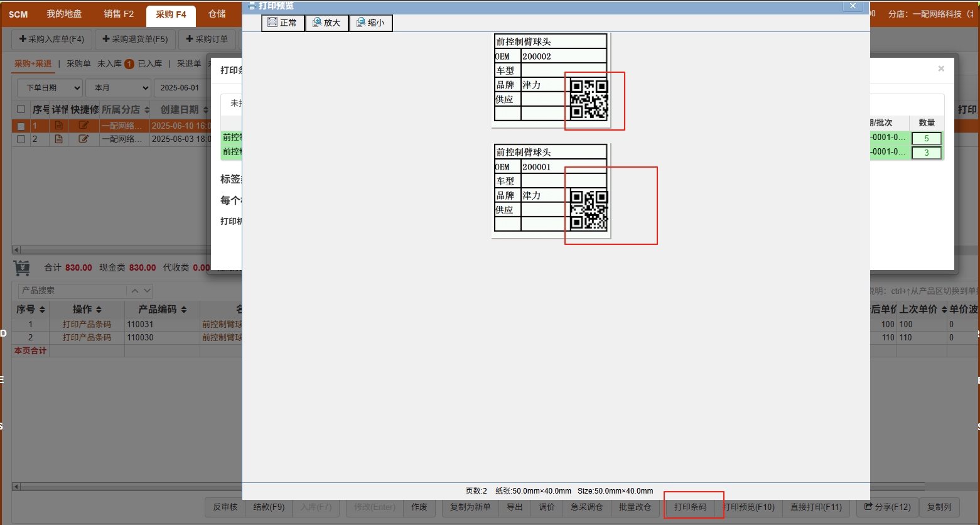Click the 复制为新单 button
The image size is (980, 525).
[x=470, y=507]
